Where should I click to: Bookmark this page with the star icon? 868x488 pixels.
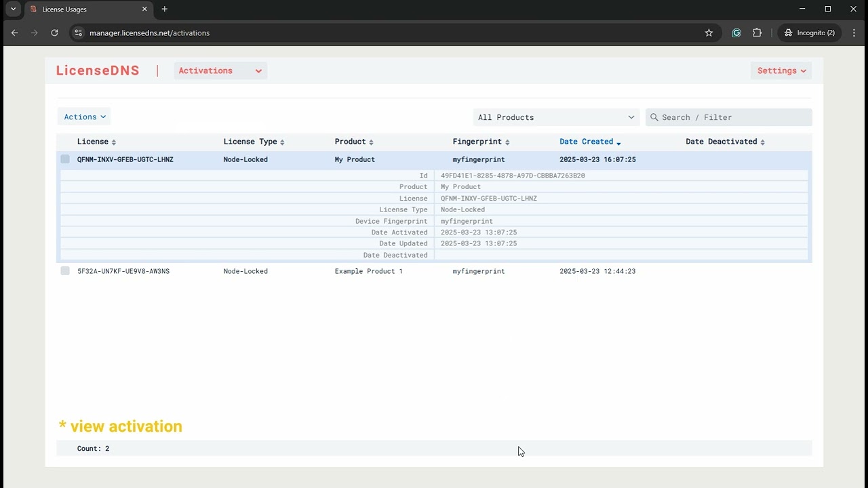point(709,33)
